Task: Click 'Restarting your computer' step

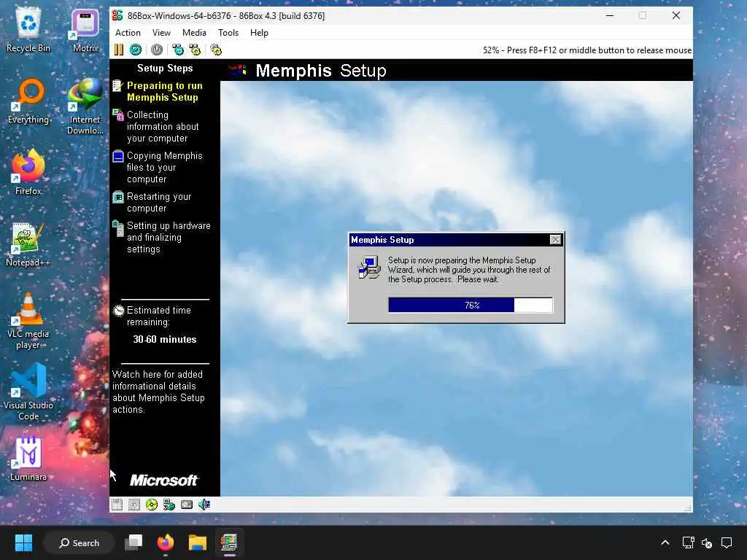Action: click(x=159, y=203)
